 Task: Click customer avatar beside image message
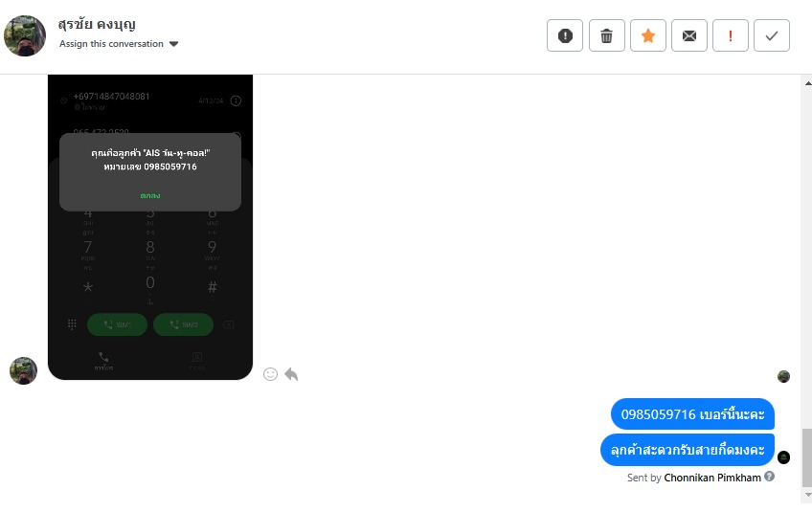click(23, 370)
